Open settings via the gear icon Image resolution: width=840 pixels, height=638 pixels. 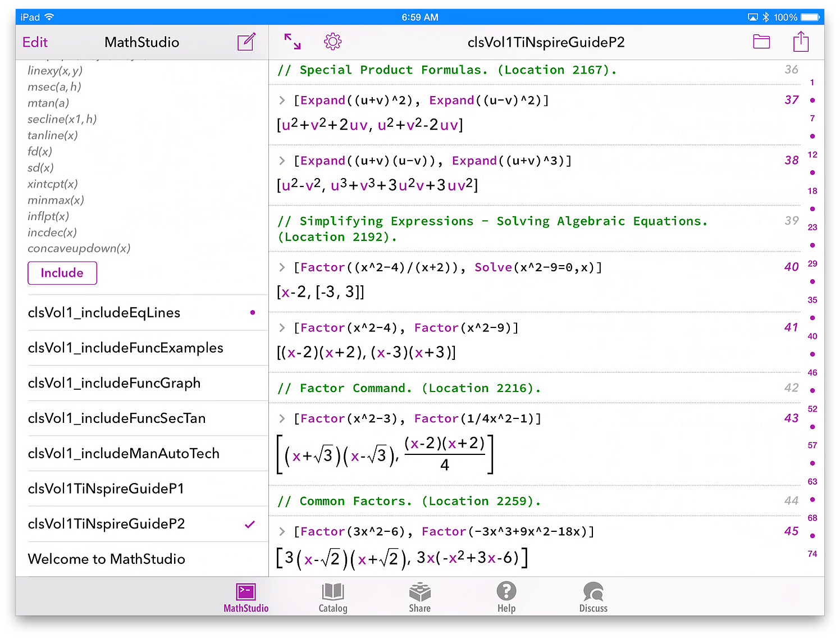coord(332,42)
